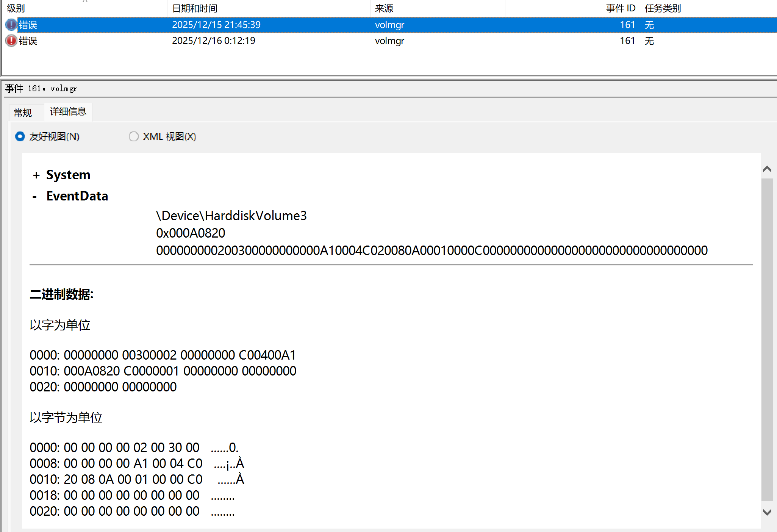Screen dimensions: 777x532
Task: Select the 2025/12/15 21:45:39 event row
Action: [216, 25]
